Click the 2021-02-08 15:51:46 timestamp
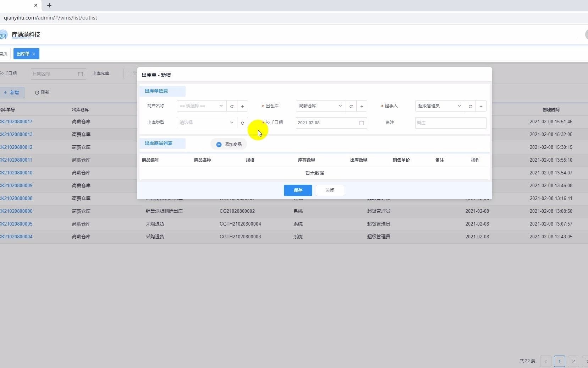This screenshot has height=368, width=588. (551, 121)
